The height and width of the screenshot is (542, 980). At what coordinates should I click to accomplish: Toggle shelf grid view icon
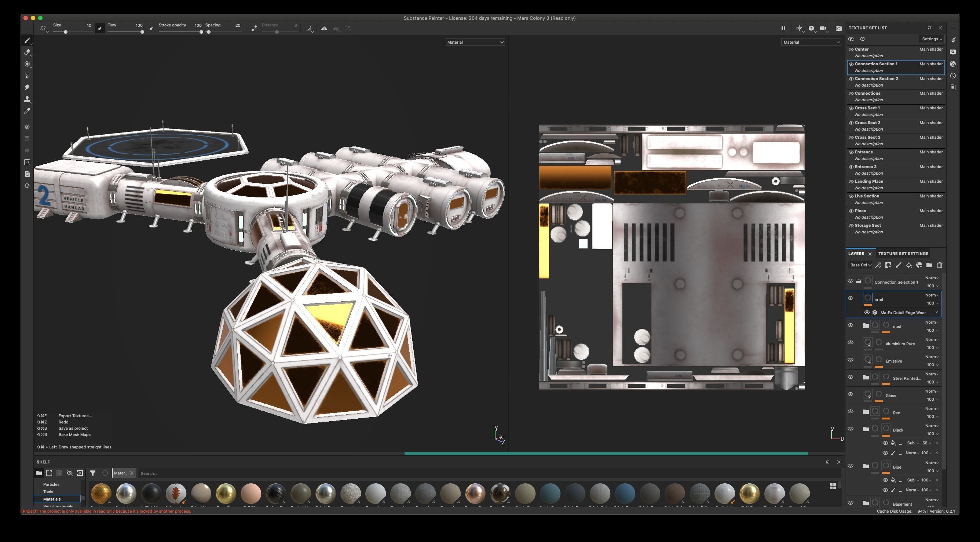coord(833,486)
